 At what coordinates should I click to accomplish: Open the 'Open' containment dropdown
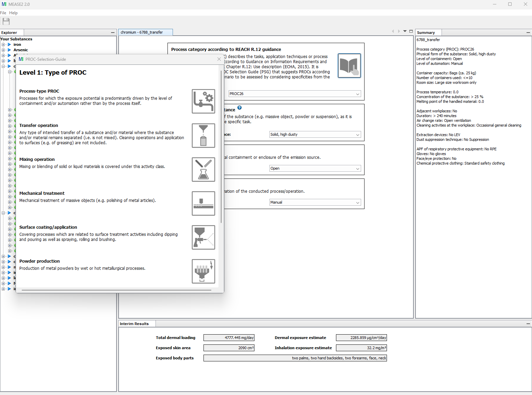pos(357,168)
